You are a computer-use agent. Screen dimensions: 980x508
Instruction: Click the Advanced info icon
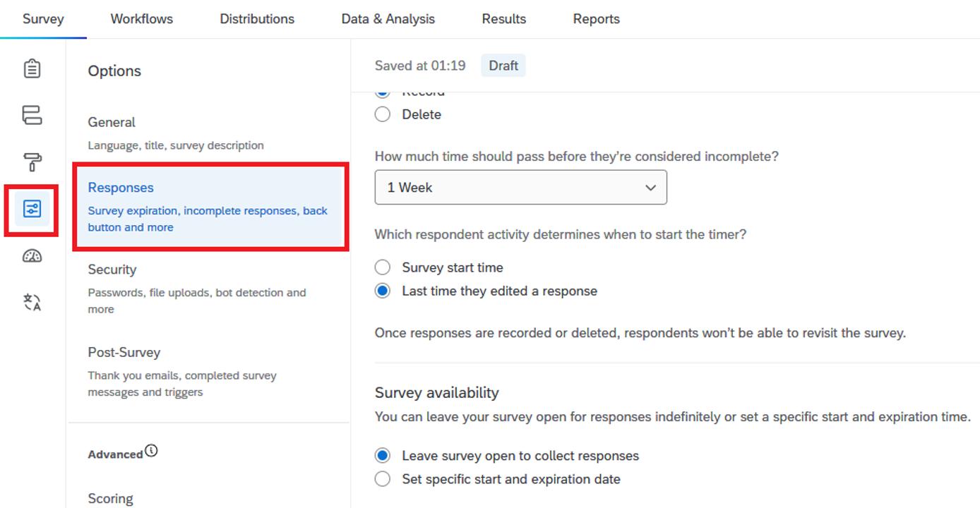pos(151,451)
